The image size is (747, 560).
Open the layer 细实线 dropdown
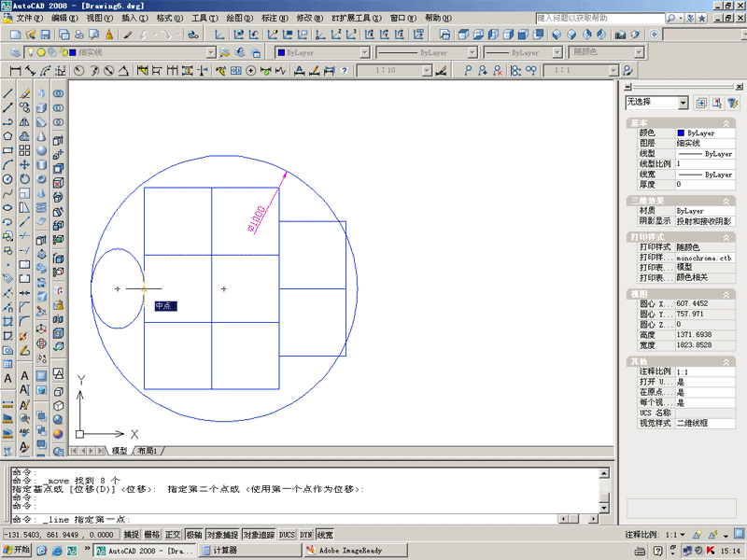coord(211,52)
